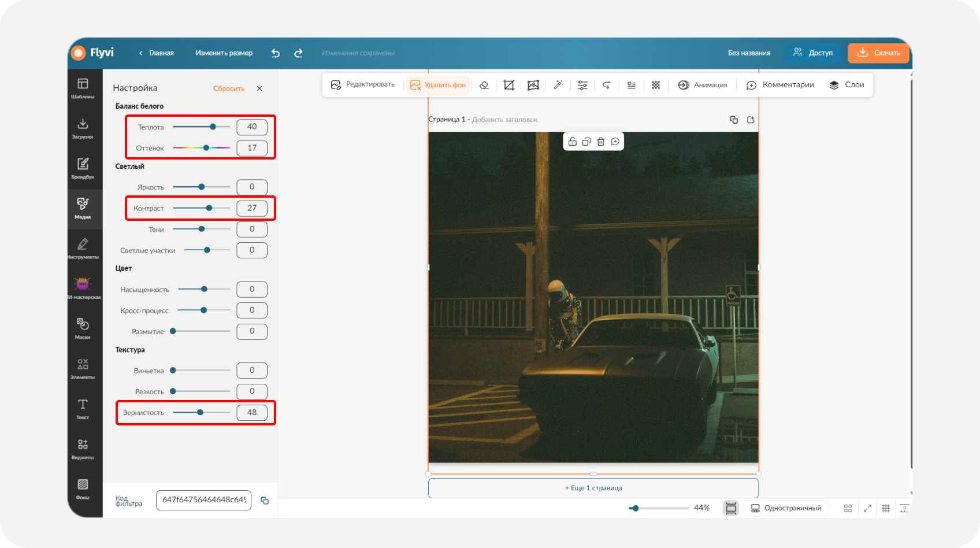The image size is (980, 548).
Task: Click the redo arrow in header
Action: coord(298,53)
